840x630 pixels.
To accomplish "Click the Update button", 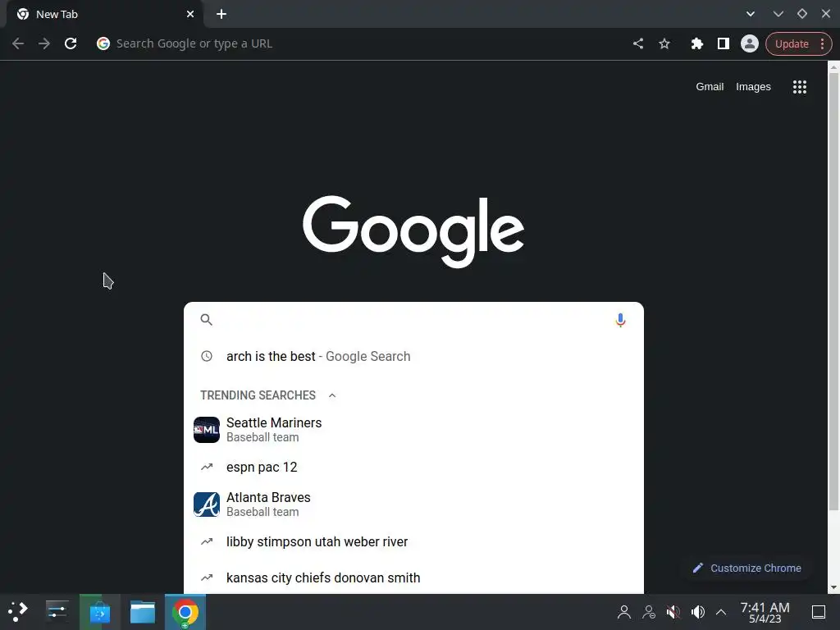I will (792, 44).
